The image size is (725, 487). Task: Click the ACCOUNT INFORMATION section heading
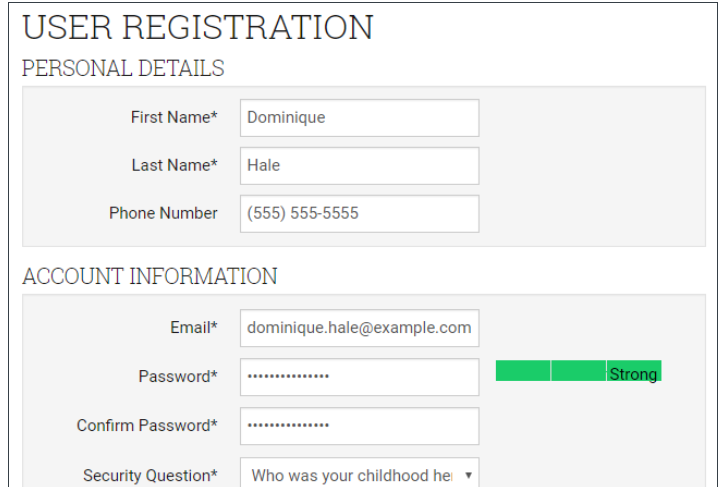click(150, 276)
